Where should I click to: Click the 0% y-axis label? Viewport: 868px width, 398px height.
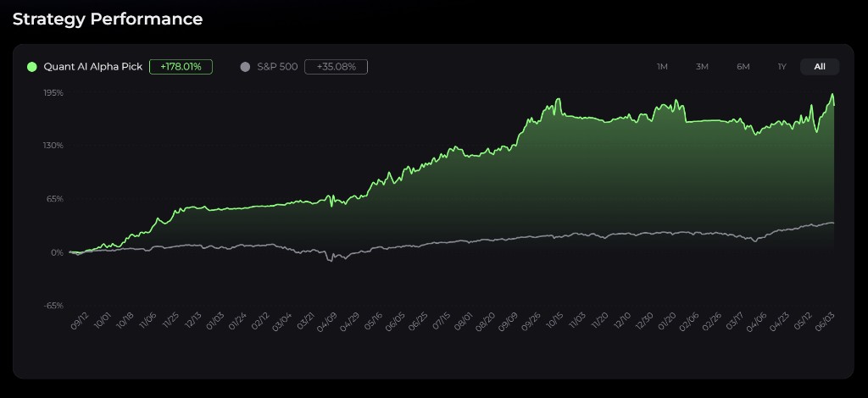(58, 252)
